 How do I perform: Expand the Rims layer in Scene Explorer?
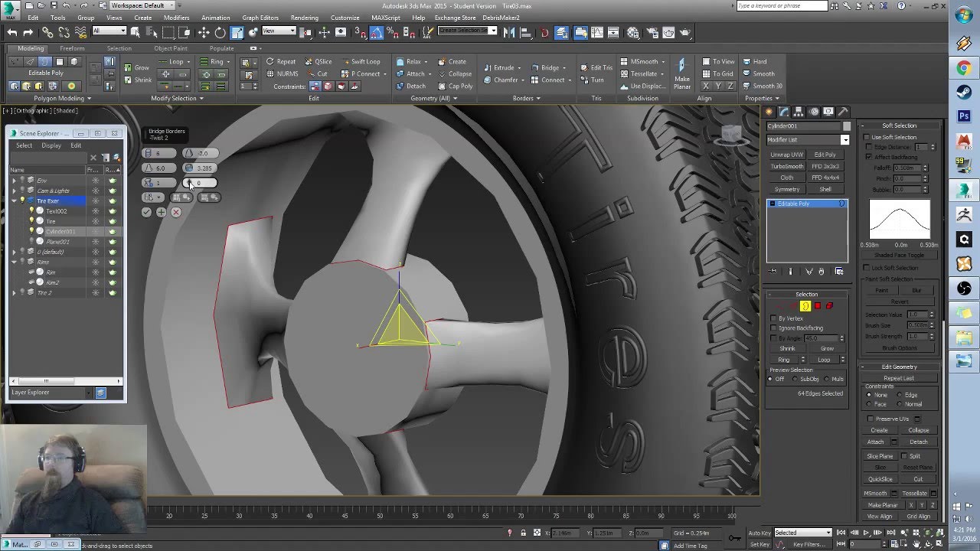click(14, 262)
